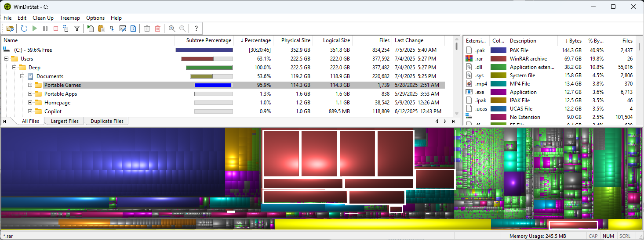Collapse the Documents folder node
The image size is (644, 240).
[22, 76]
